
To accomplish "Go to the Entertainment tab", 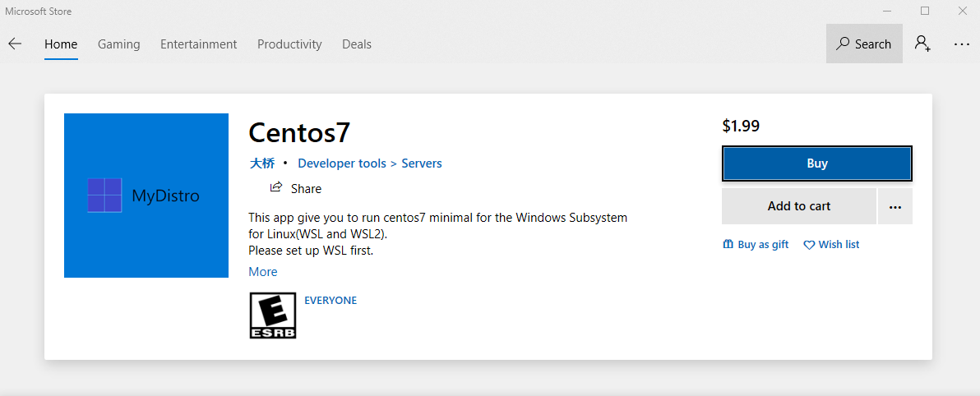I will [198, 44].
